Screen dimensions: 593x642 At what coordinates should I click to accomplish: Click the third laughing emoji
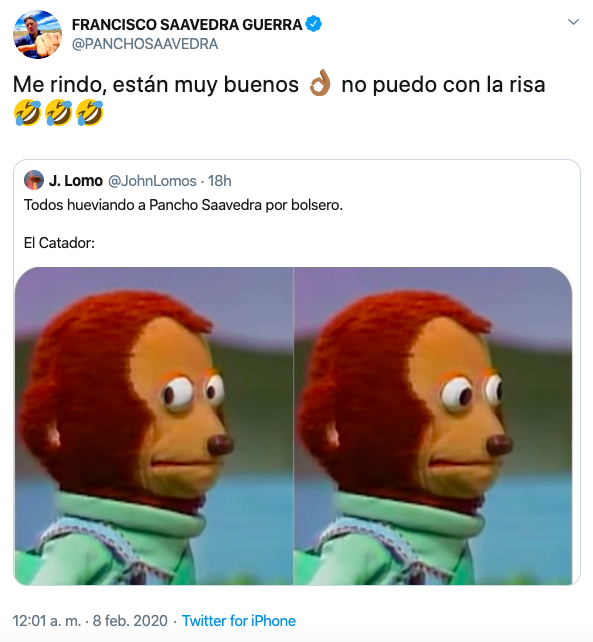(x=89, y=113)
